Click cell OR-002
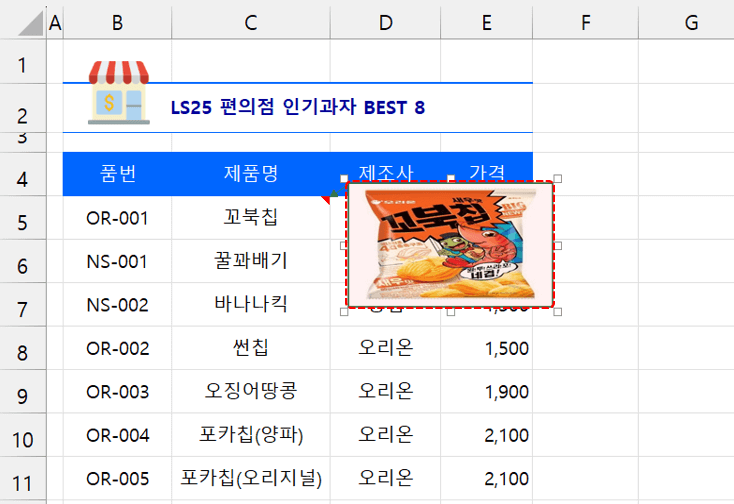The width and height of the screenshot is (734, 504). coord(117,349)
